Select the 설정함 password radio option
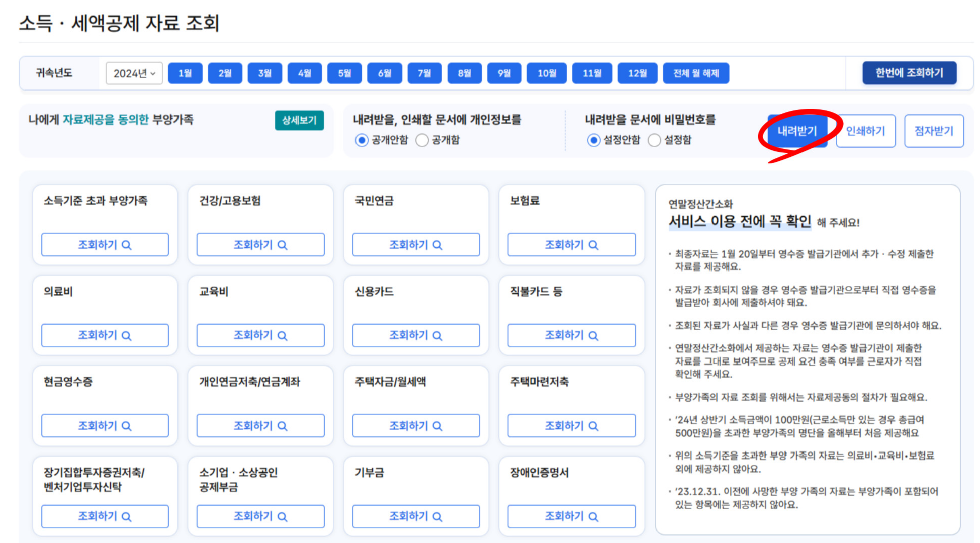 click(654, 140)
